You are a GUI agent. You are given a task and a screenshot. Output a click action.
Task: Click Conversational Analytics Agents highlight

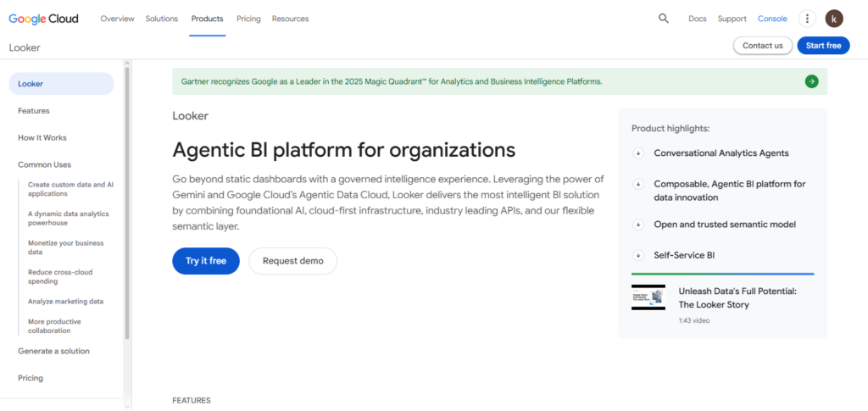(721, 153)
